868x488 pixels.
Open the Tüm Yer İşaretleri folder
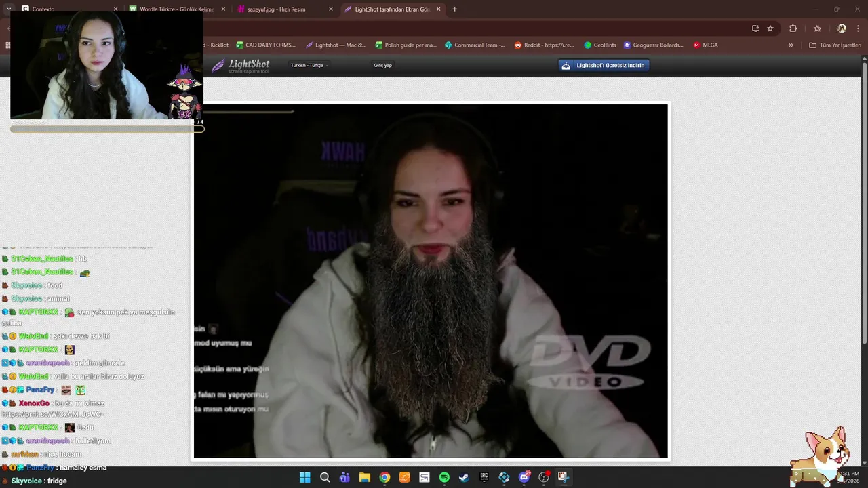835,45
